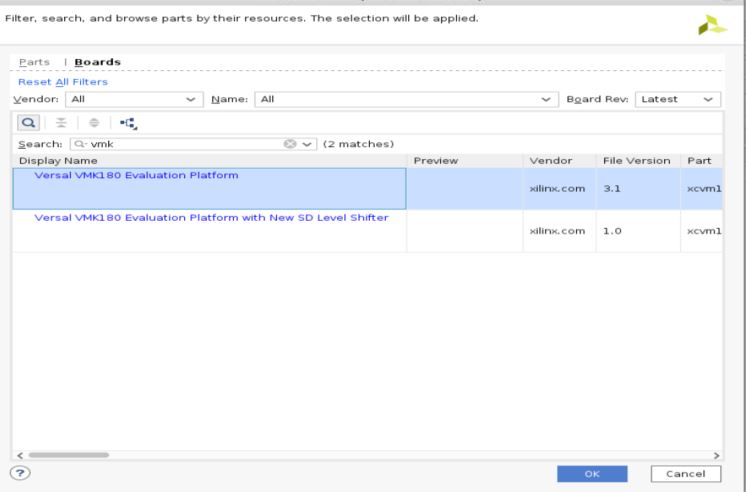The width and height of the screenshot is (746, 492).
Task: Click the collapse all toolbar icon
Action: (58, 124)
